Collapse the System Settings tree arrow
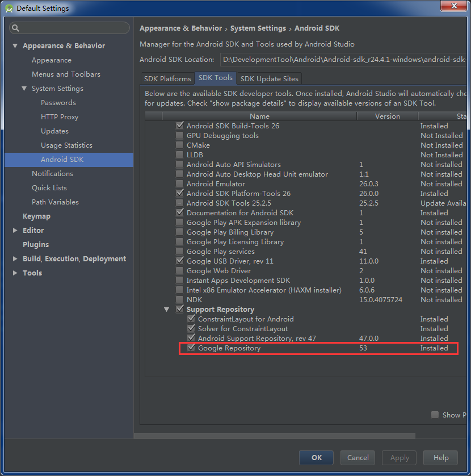471x476 pixels. coord(24,89)
